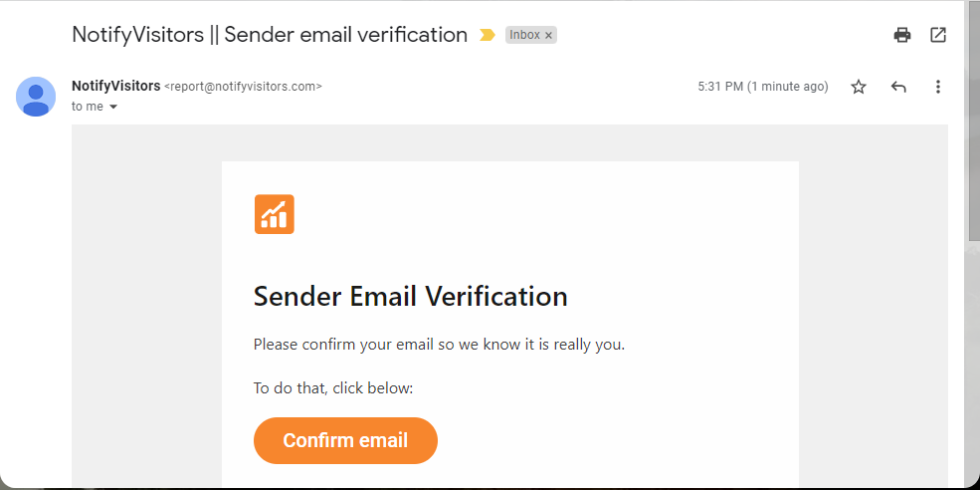Screen dimensions: 980x490
Task: Remove the Inbox label with its x
Action: tap(548, 35)
